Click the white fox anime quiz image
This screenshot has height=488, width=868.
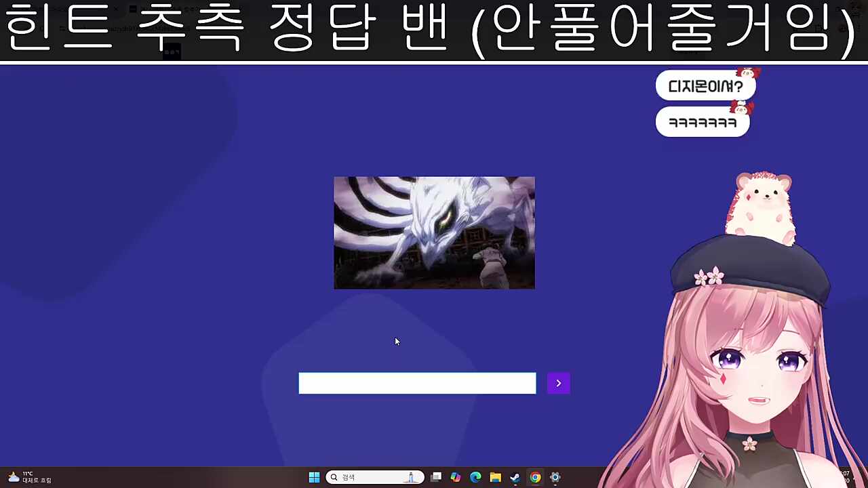[x=434, y=232]
